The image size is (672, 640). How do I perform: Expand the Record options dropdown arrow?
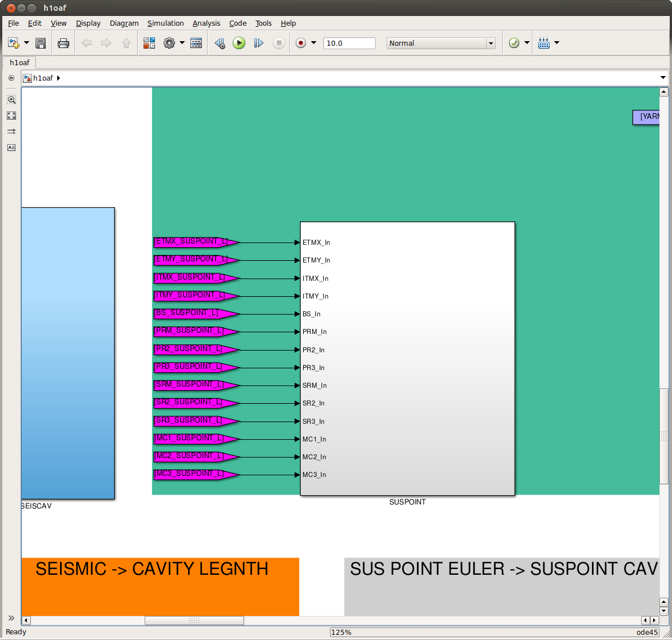click(314, 43)
